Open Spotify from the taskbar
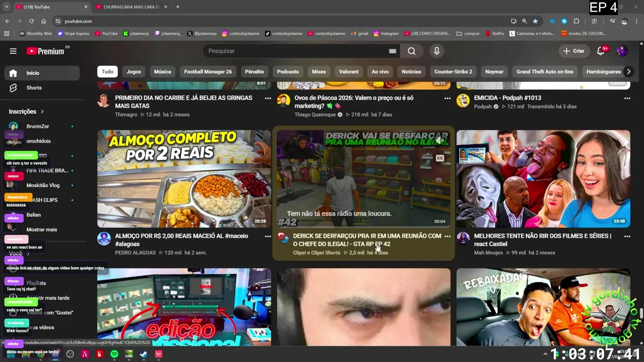The width and height of the screenshot is (644, 362). [114, 354]
